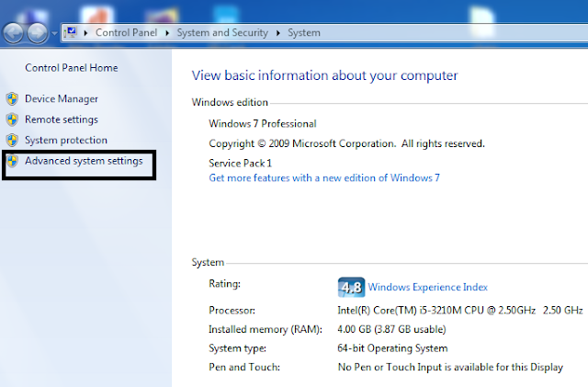Viewport: 588px width, 387px height.
Task: Click the Copyright 2009 Microsoft Corporation text
Action: (x=347, y=143)
